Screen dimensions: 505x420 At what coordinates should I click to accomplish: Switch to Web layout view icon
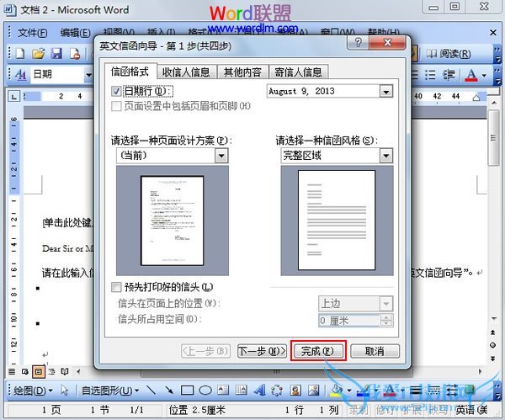coord(24,371)
